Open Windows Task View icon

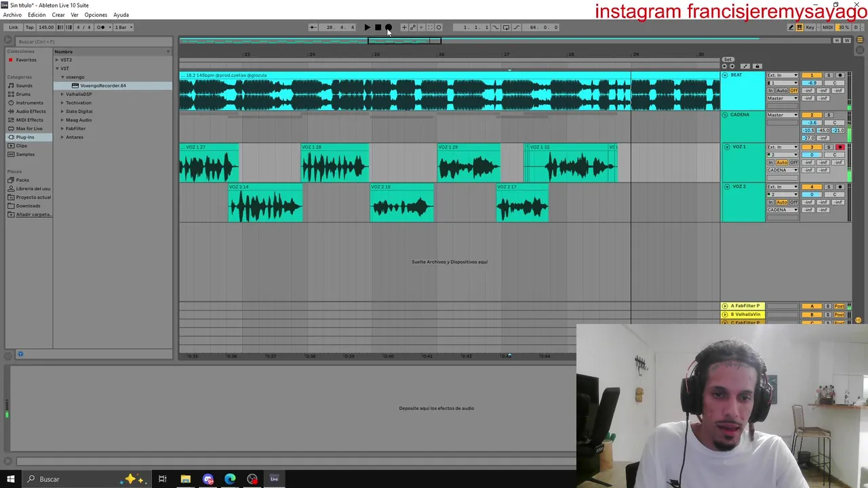coord(162,479)
